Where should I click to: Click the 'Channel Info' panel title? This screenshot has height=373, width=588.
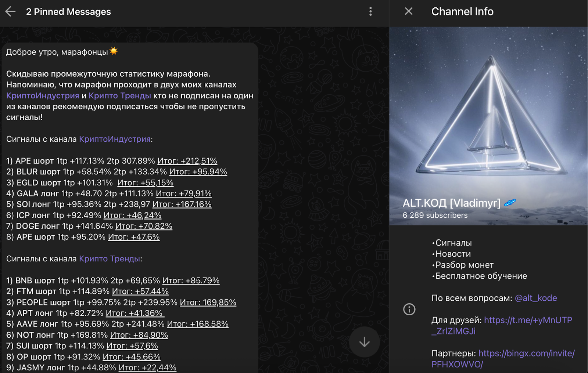pos(462,12)
